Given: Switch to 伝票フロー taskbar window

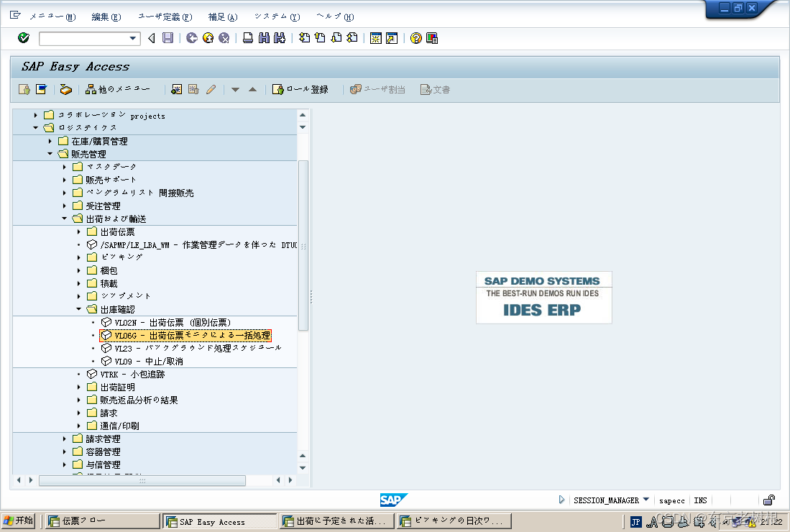Looking at the screenshot, I should [x=102, y=521].
